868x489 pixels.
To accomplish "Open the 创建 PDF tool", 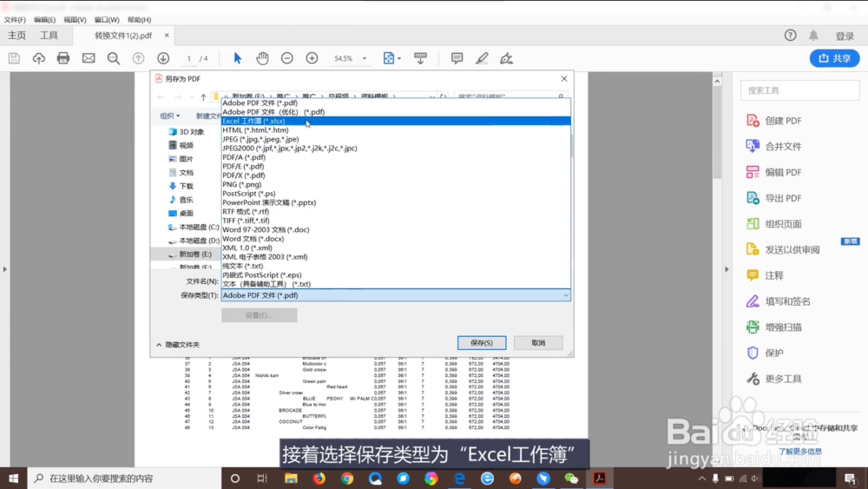I will click(774, 121).
